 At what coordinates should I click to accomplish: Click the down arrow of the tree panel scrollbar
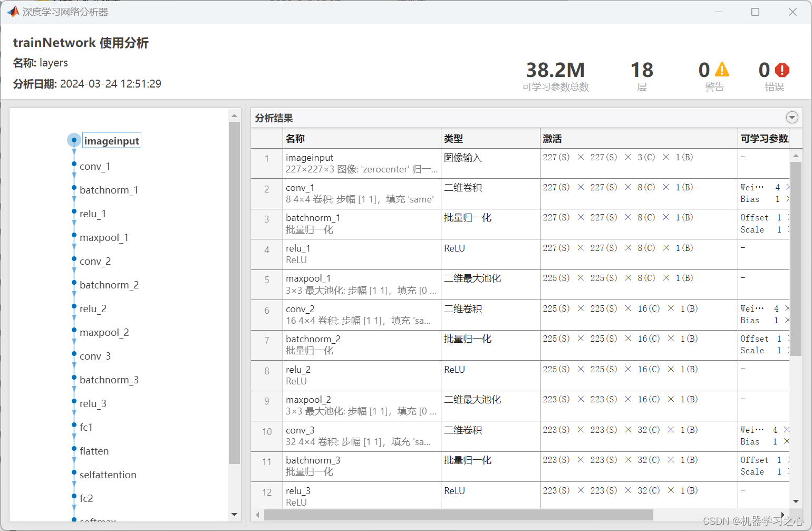(234, 514)
